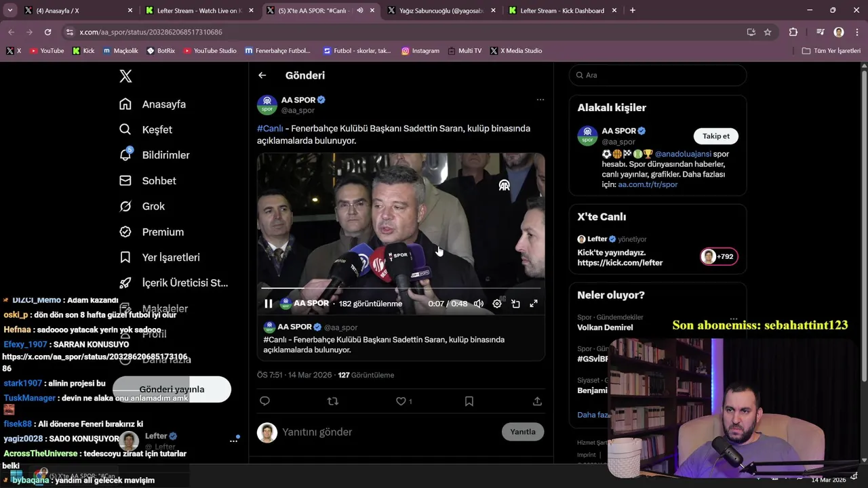Viewport: 868px width, 488px height.
Task: Share the post via share icon
Action: pos(537,401)
